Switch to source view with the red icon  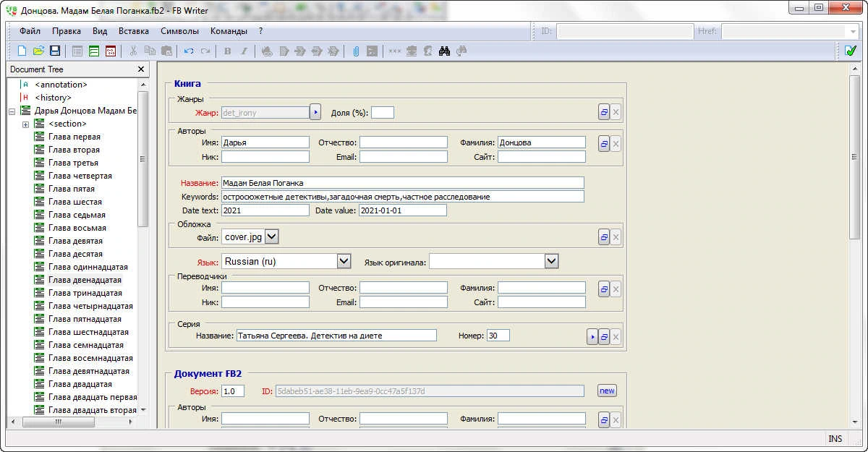(111, 51)
